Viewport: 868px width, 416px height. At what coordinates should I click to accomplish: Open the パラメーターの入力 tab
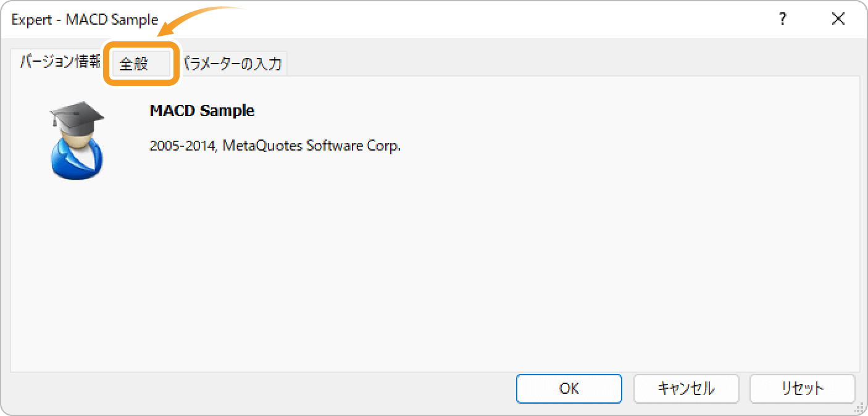(233, 64)
